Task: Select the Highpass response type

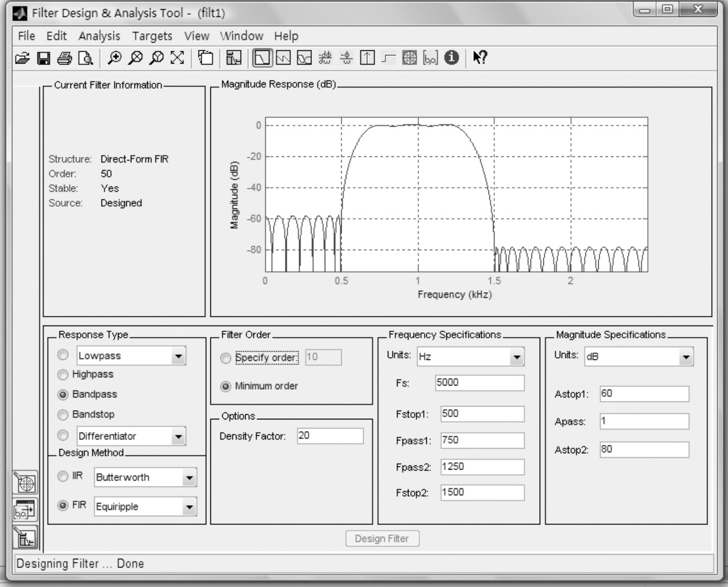Action: (x=63, y=375)
